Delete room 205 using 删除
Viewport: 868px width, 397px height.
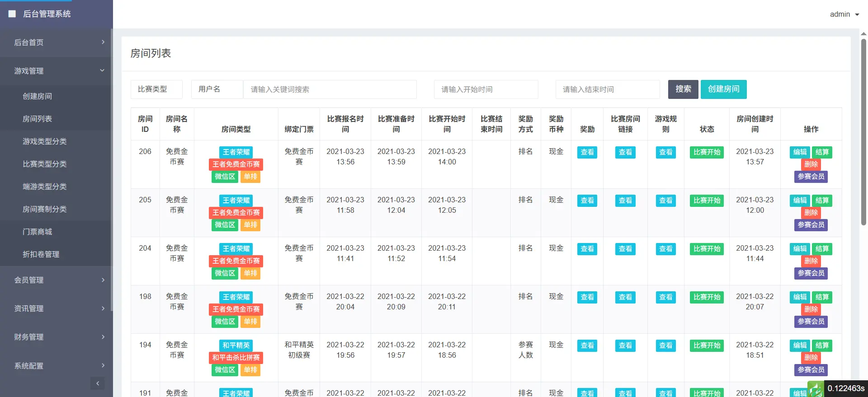811,213
